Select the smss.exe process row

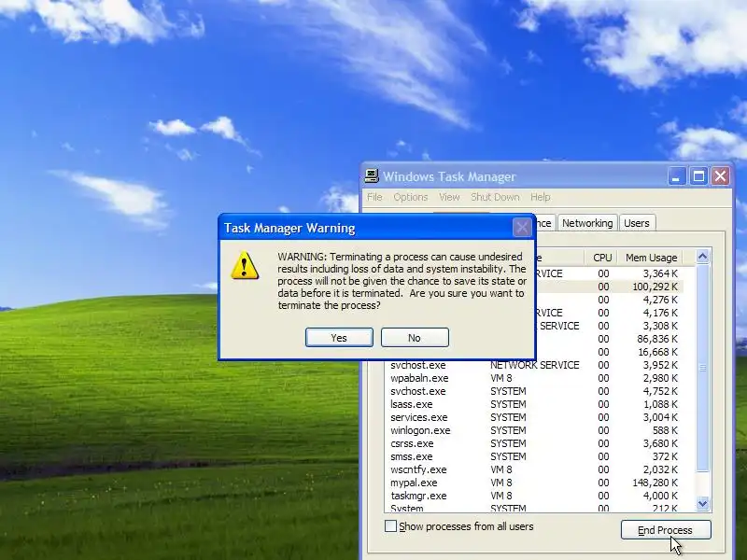tap(534, 456)
